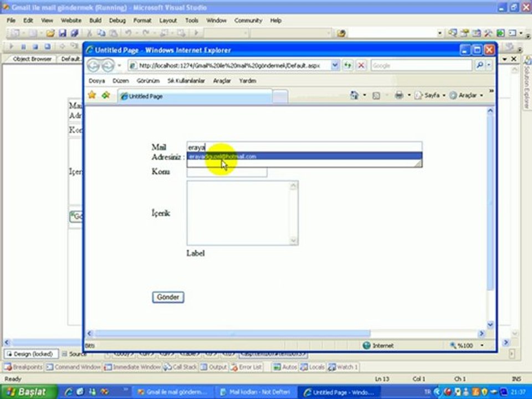Switch to Mail kodları Not Defteri taskbar item

point(256,392)
